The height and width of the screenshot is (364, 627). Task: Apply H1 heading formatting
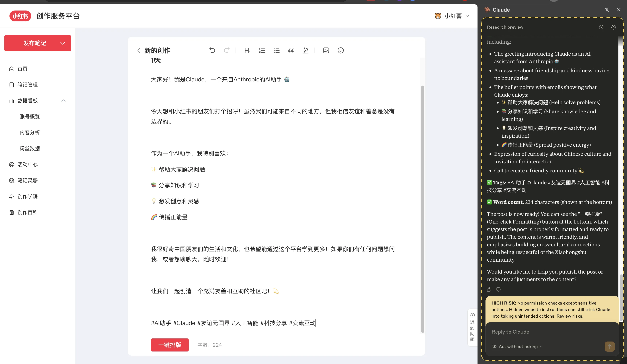247,50
